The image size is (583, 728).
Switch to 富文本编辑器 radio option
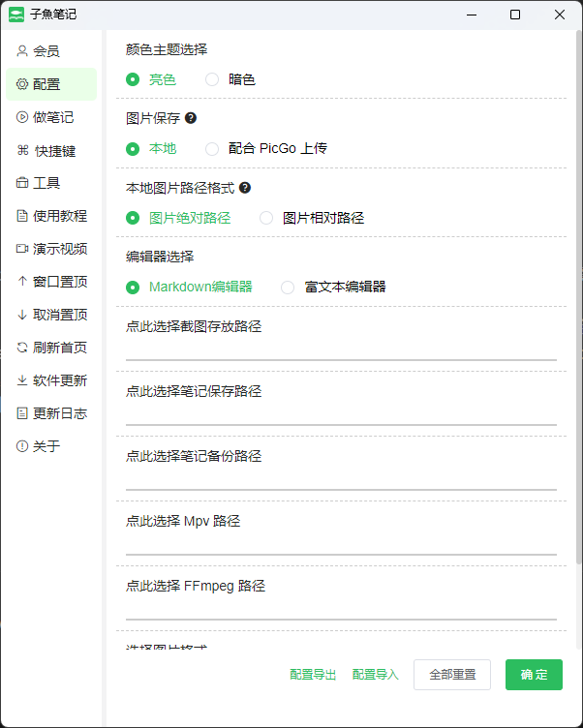point(288,288)
